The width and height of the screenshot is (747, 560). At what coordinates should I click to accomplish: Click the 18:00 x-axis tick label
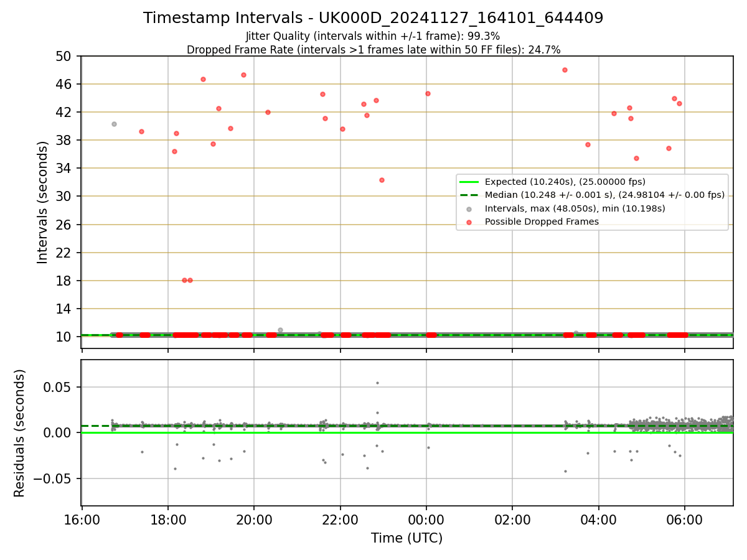pos(168,520)
